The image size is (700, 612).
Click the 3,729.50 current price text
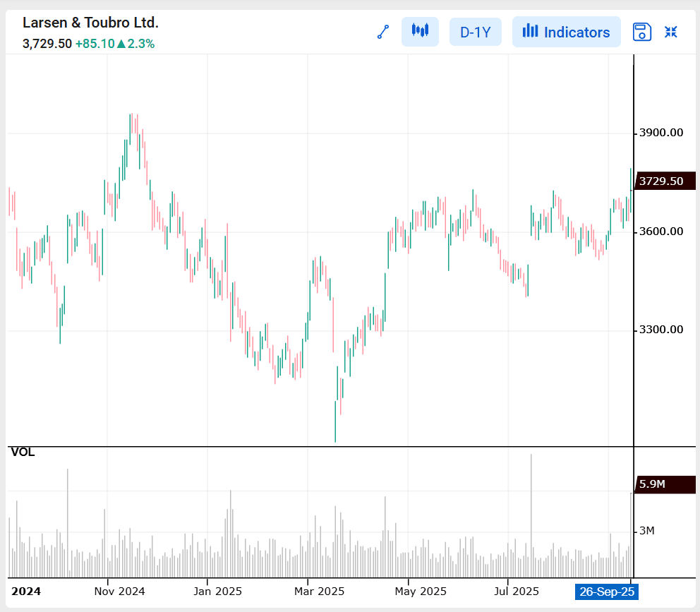(47, 44)
